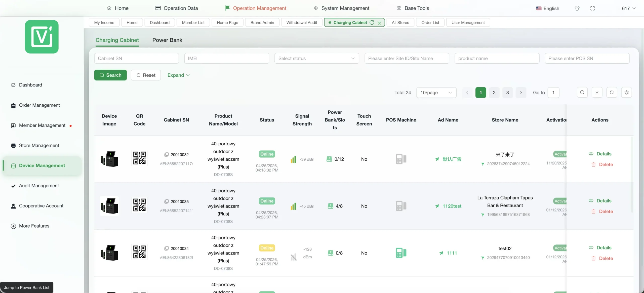The image size is (644, 293).
Task: Open QR code for cabinet 20010032
Action: [x=139, y=158]
